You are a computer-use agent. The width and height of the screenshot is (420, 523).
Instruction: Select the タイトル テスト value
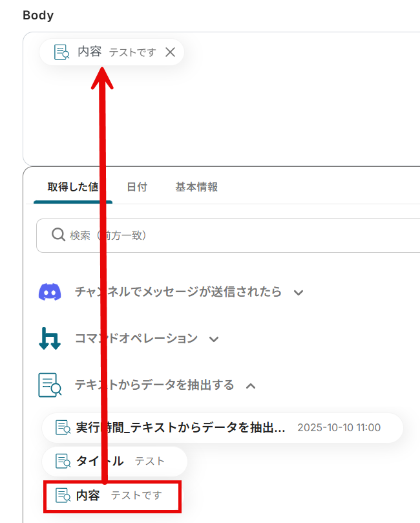[x=114, y=462]
